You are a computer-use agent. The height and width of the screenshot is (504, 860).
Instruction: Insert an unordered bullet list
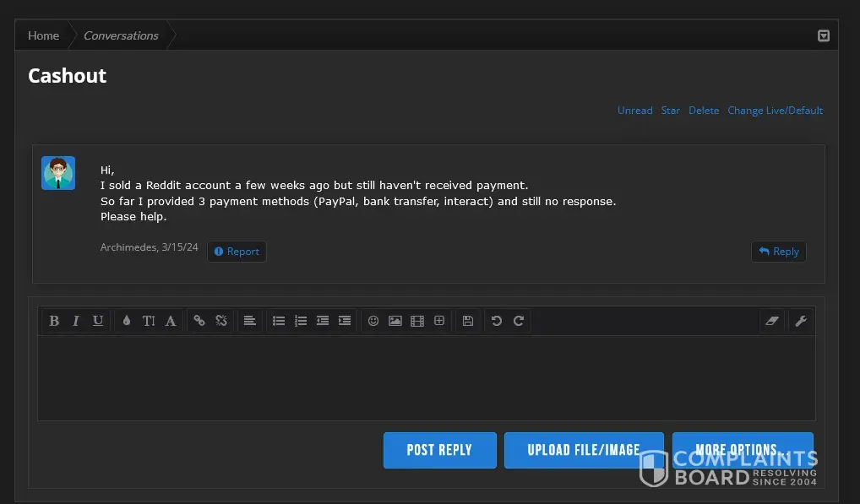279,321
